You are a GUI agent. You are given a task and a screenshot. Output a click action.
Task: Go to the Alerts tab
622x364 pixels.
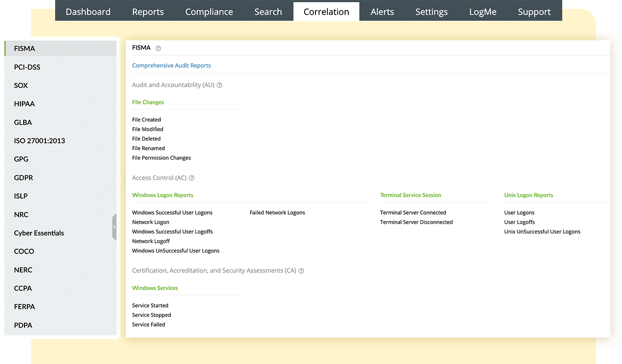[382, 12]
